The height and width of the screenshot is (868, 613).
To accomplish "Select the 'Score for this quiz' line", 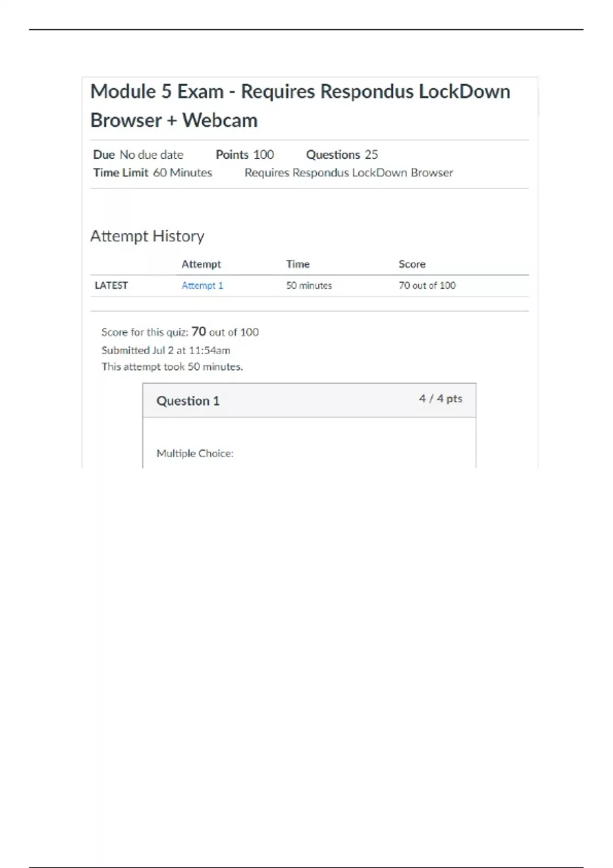I will [180, 332].
